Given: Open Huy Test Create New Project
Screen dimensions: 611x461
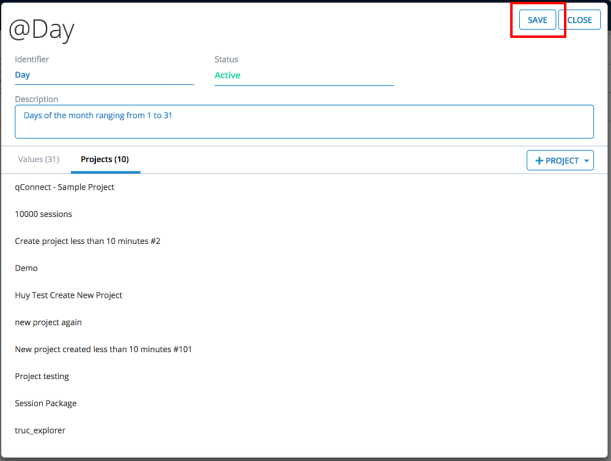Looking at the screenshot, I should pos(68,295).
